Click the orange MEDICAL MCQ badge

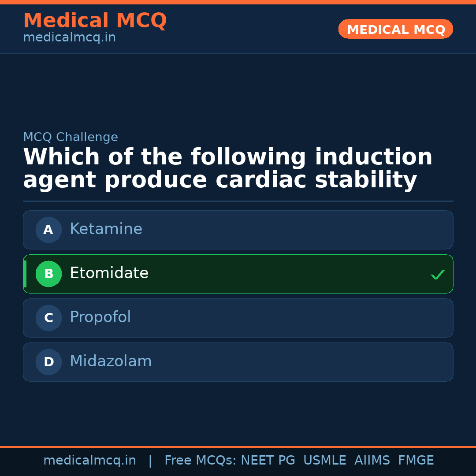tap(395, 29)
